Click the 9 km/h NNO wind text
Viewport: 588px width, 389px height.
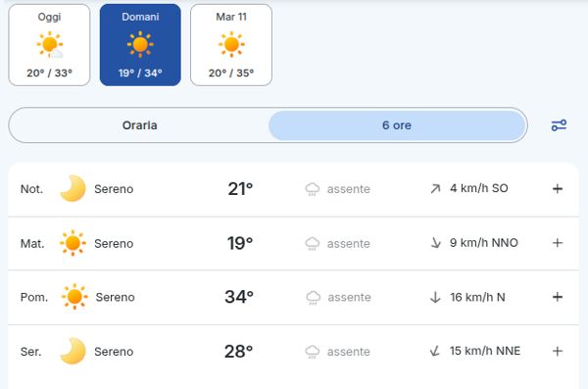click(x=484, y=243)
